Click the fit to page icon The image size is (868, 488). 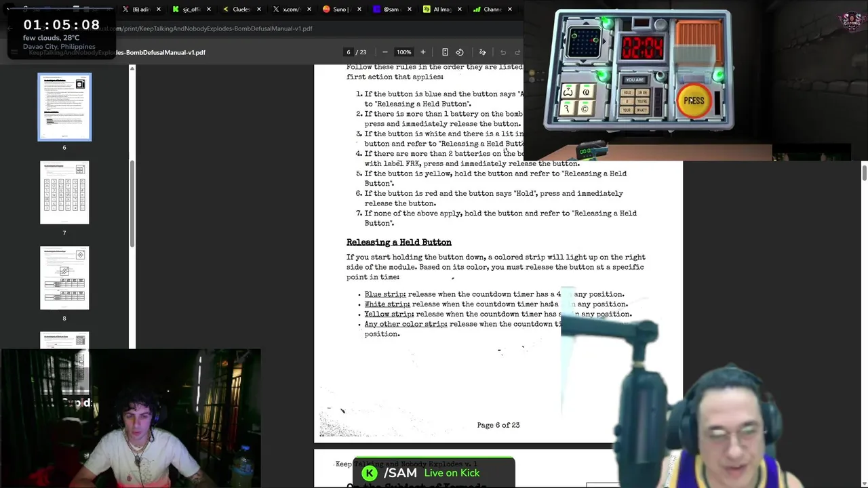coord(445,52)
